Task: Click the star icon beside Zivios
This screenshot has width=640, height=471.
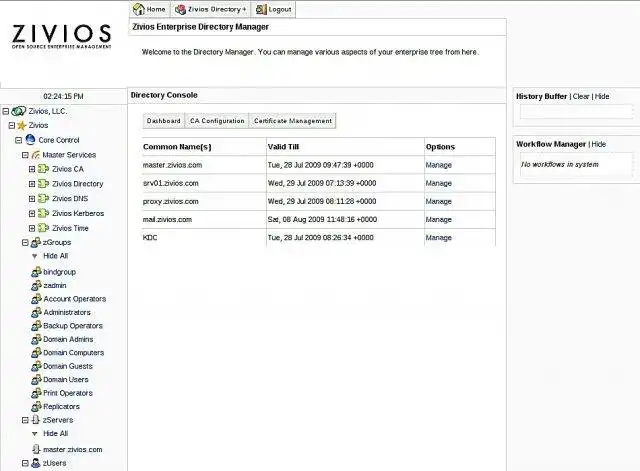Action: (x=22, y=126)
